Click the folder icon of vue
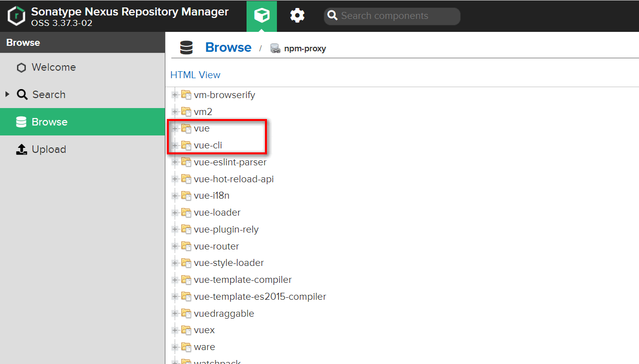 (186, 128)
